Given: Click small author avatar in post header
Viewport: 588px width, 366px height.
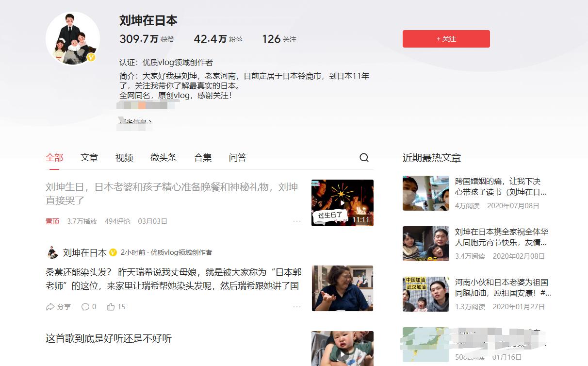Looking at the screenshot, I should click(52, 252).
